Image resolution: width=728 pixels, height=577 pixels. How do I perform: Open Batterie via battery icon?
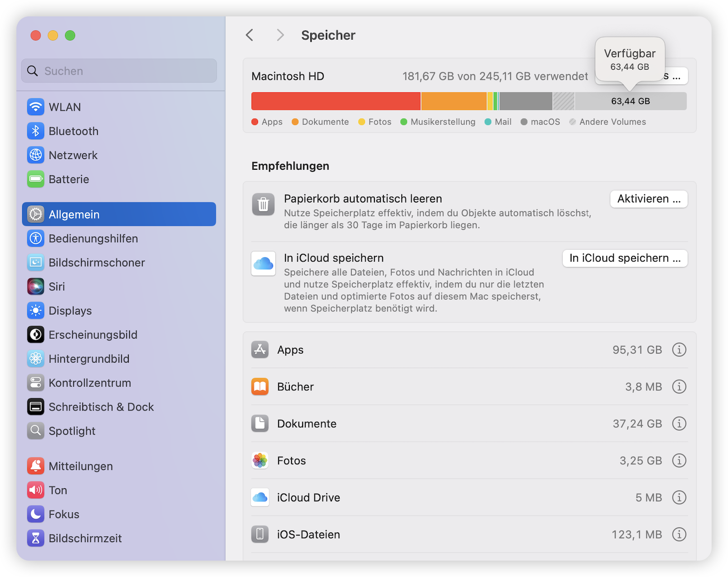[35, 179]
